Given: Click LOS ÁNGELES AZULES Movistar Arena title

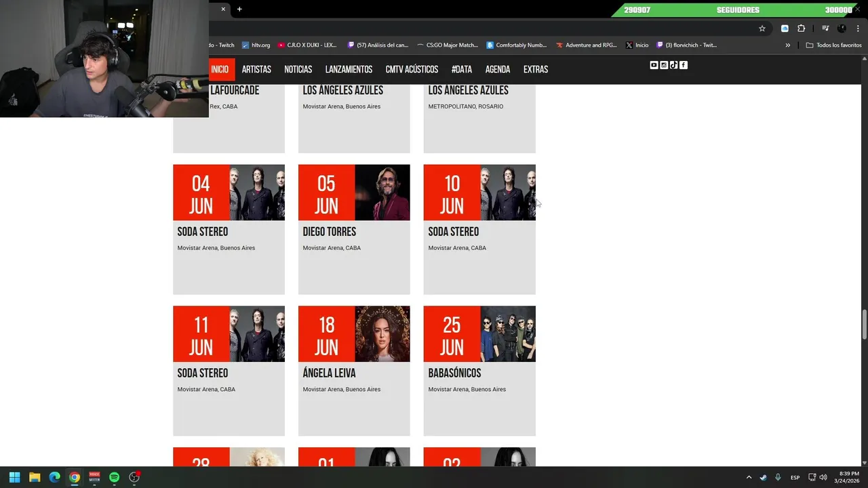Looking at the screenshot, I should click(343, 90).
